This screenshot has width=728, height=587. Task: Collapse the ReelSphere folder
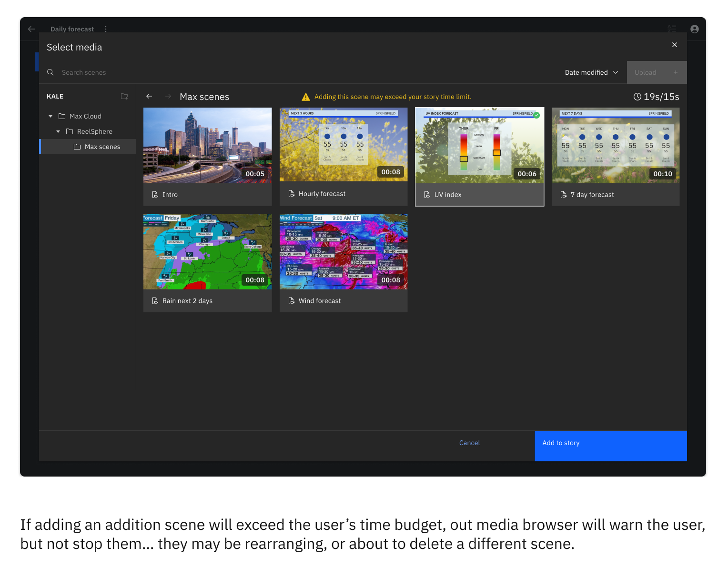click(x=58, y=131)
